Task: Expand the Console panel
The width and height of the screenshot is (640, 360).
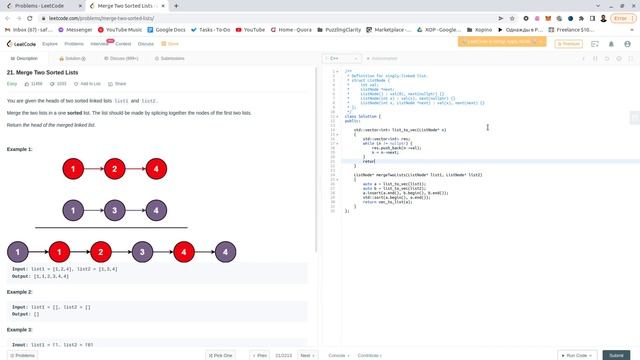Action: click(x=339, y=356)
